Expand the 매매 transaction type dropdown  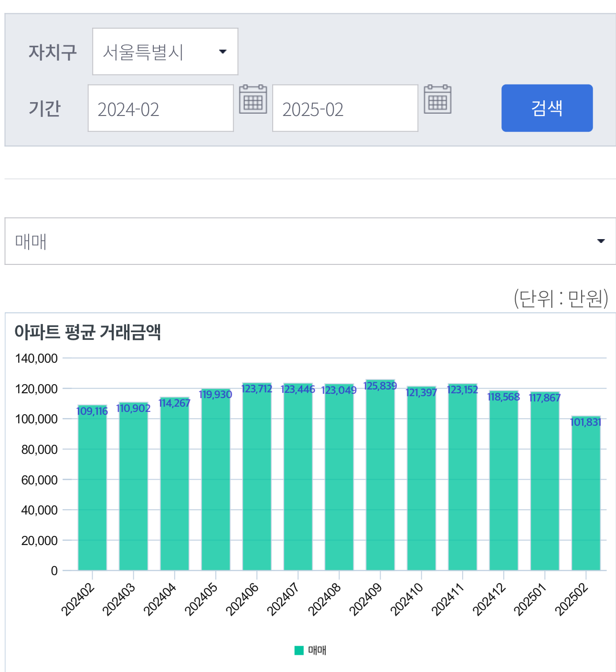(310, 241)
